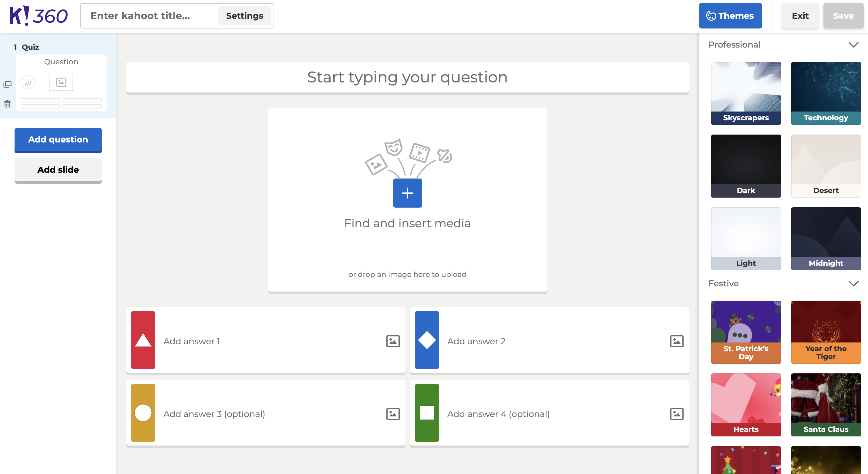Select the Technology theme
This screenshot has height=474, width=868.
point(826,93)
